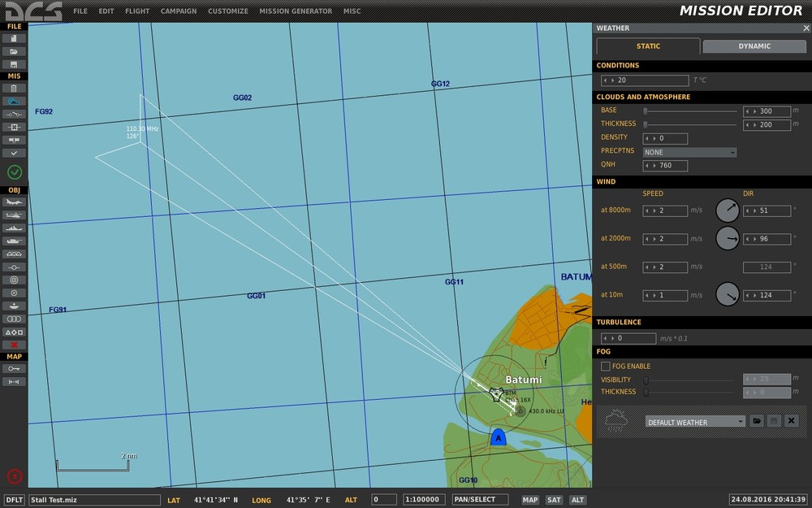Select the airplane group placement tool

point(15,202)
